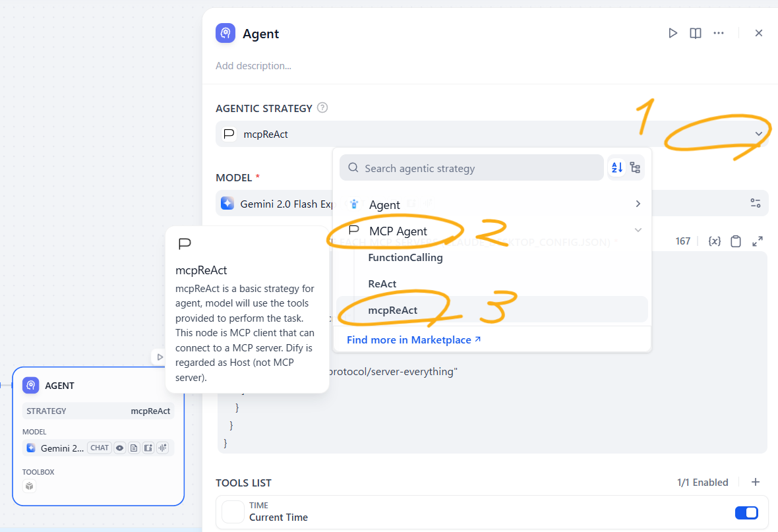This screenshot has width=778, height=532.
Task: Click the 167 character count
Action: click(x=683, y=241)
